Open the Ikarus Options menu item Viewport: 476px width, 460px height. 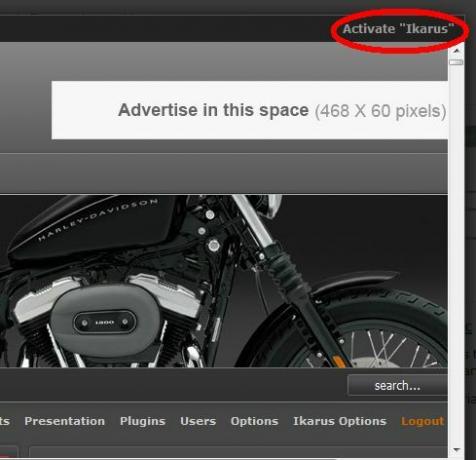click(340, 421)
